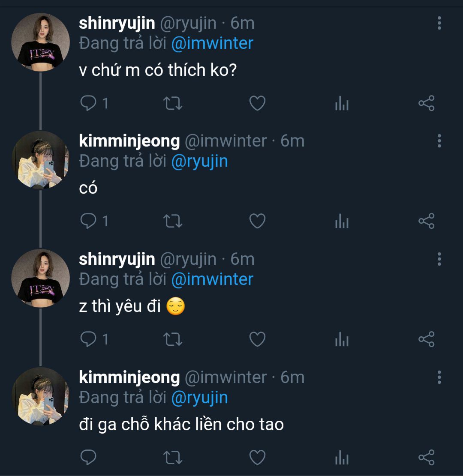Share the "v chứ m có thích ko?" tweet
This screenshot has height=476, width=463.
click(426, 103)
